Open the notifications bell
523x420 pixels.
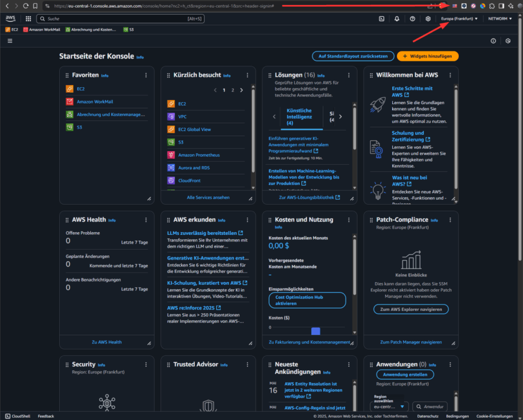click(x=397, y=19)
